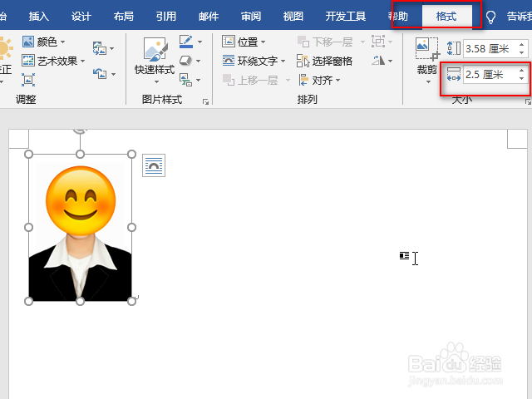
Task: Click the layout options button beside picture
Action: point(154,165)
